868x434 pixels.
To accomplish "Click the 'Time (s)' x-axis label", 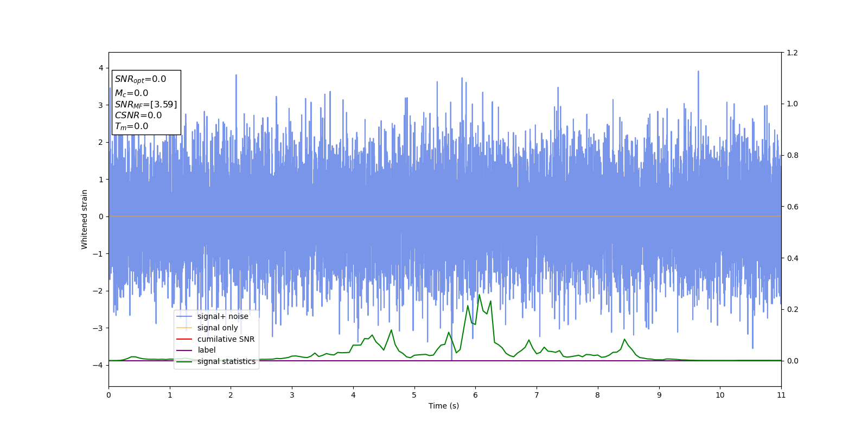I will point(444,406).
